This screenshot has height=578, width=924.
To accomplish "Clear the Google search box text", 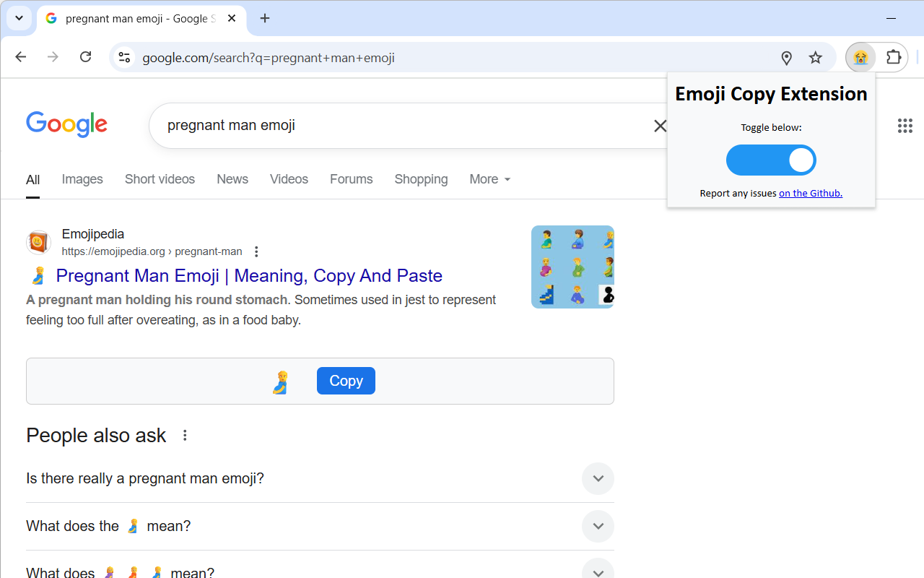I will [660, 126].
